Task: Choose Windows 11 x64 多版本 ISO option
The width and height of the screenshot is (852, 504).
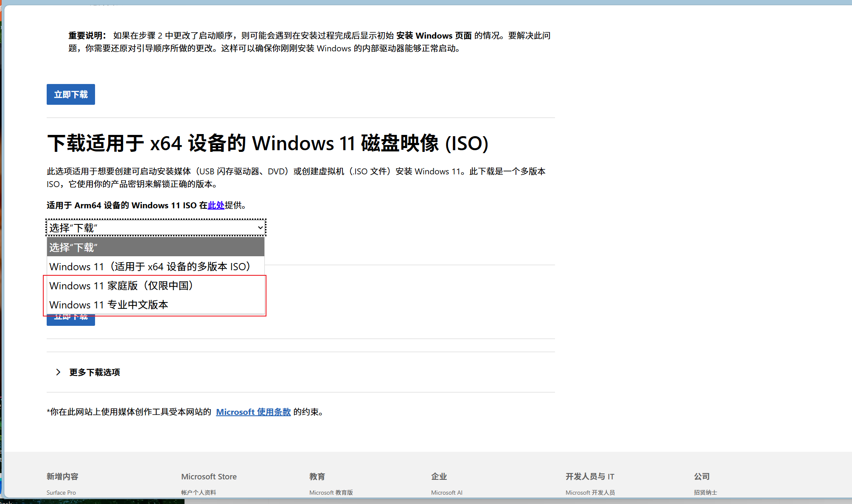Action: tap(156, 266)
